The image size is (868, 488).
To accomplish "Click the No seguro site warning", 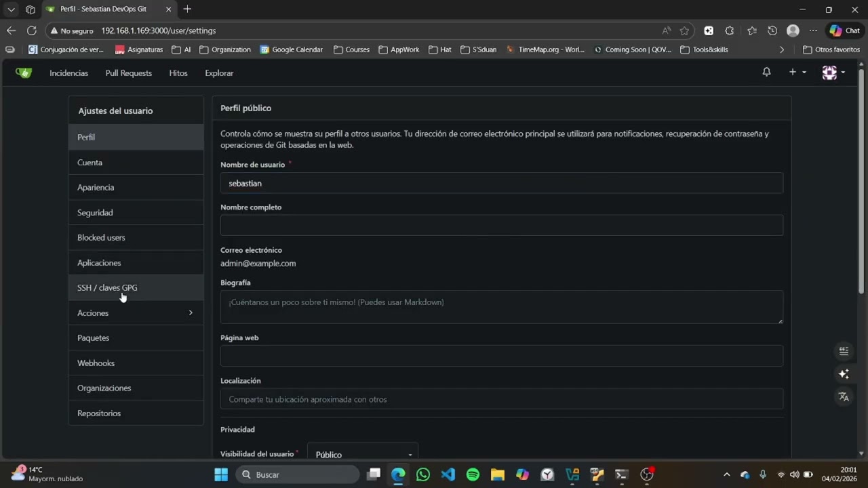I will point(72,30).
